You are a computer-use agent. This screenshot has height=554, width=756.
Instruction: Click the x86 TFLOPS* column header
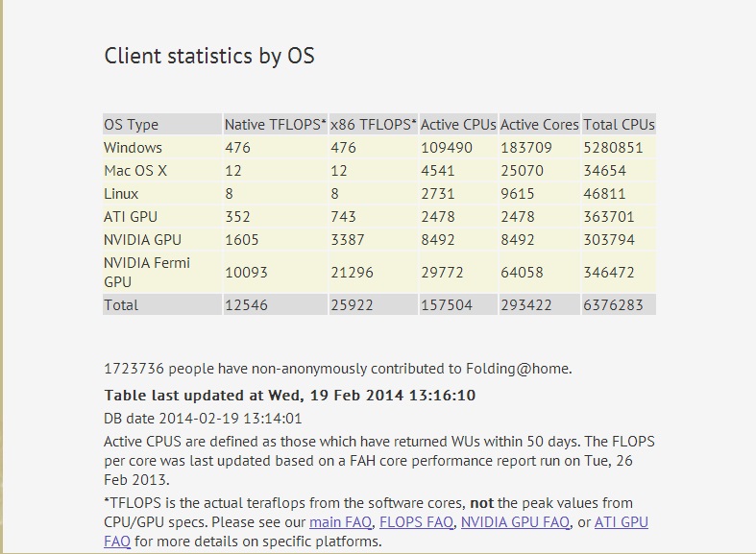tap(373, 124)
